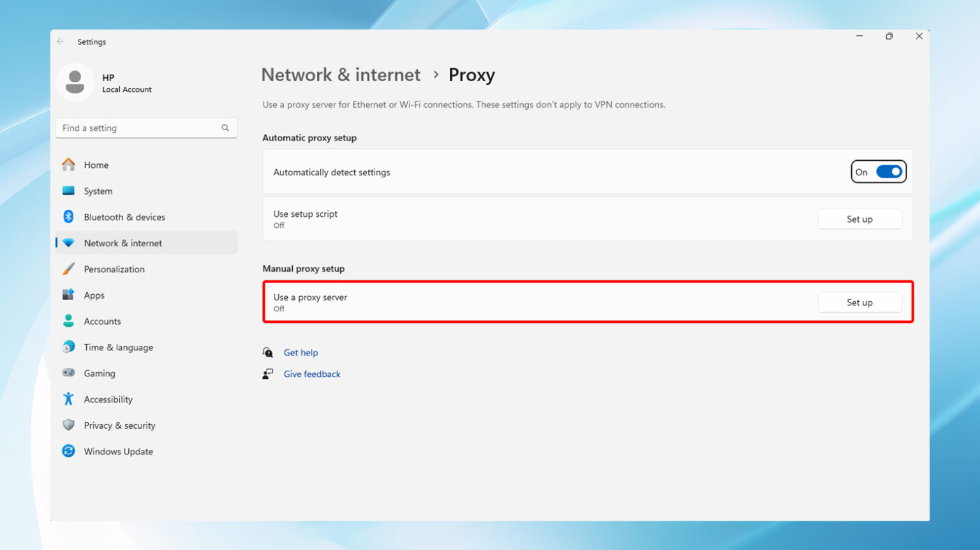Open the System settings icon

point(68,191)
